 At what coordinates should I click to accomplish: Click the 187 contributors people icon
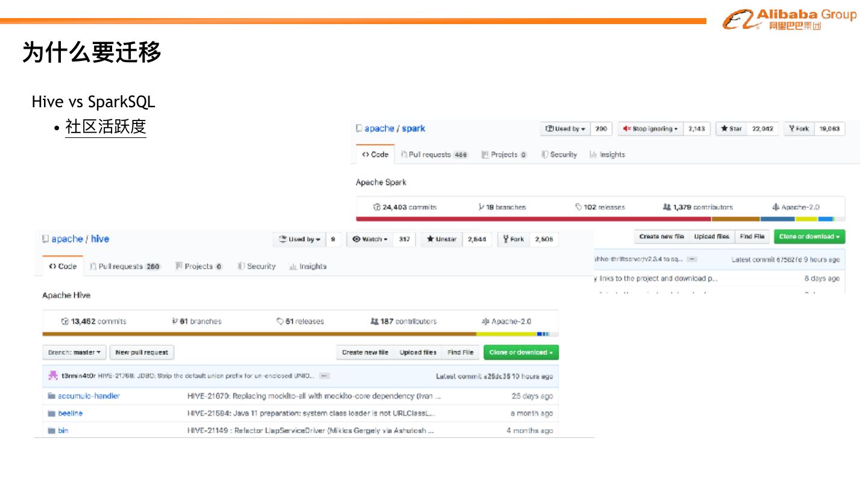(x=374, y=322)
